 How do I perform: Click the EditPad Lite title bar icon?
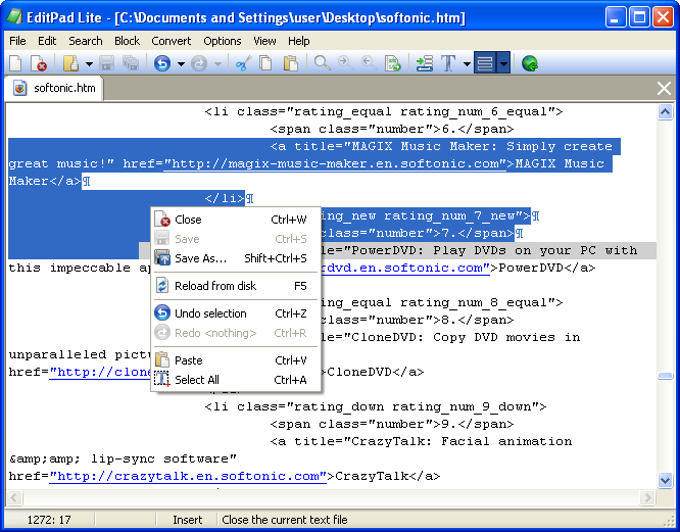(x=15, y=17)
